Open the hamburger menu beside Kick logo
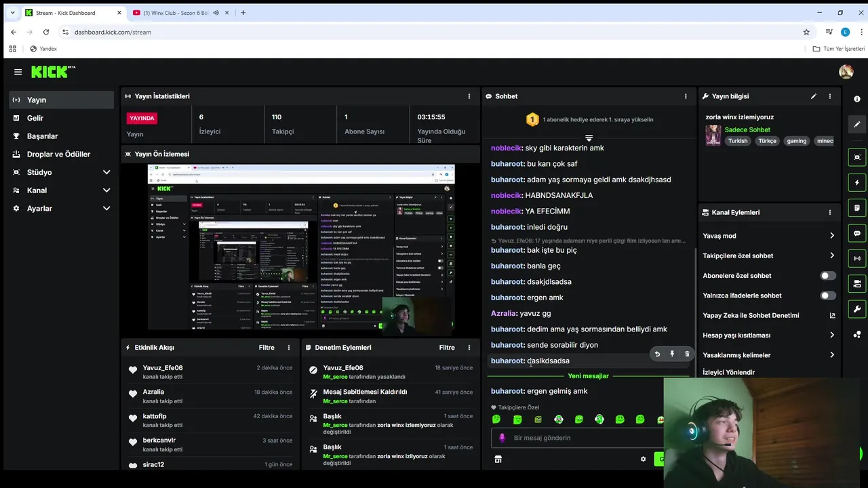Viewport: 868px width, 488px height. pos(18,72)
